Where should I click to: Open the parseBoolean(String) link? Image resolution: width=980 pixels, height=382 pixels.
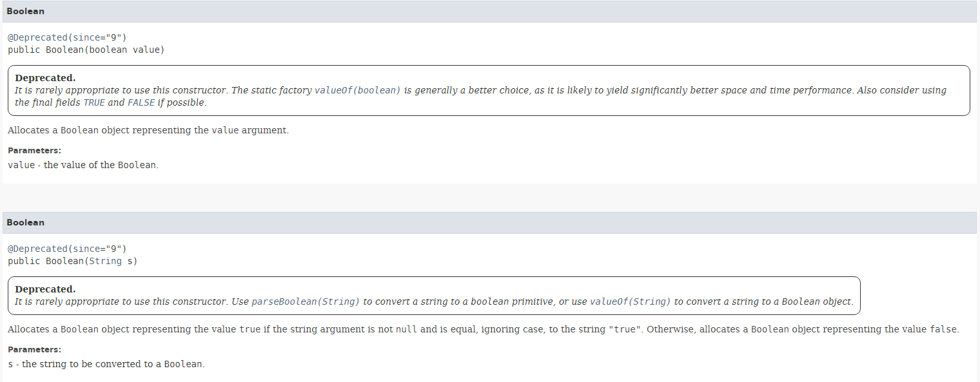306,301
